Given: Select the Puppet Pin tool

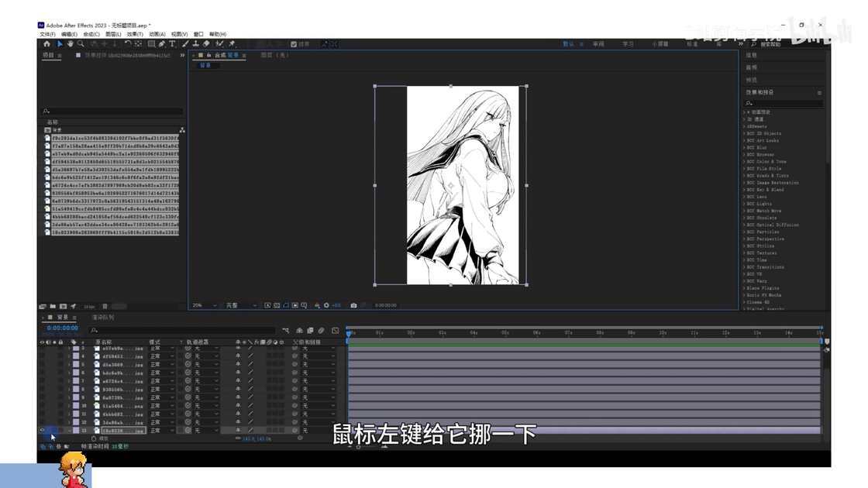Looking at the screenshot, I should pos(232,43).
